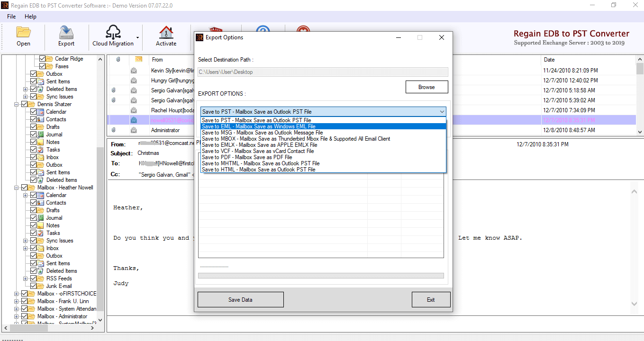Viewport: 644px width, 341px height.
Task: Click the Activate house icon in the toolbar
Action: [166, 32]
